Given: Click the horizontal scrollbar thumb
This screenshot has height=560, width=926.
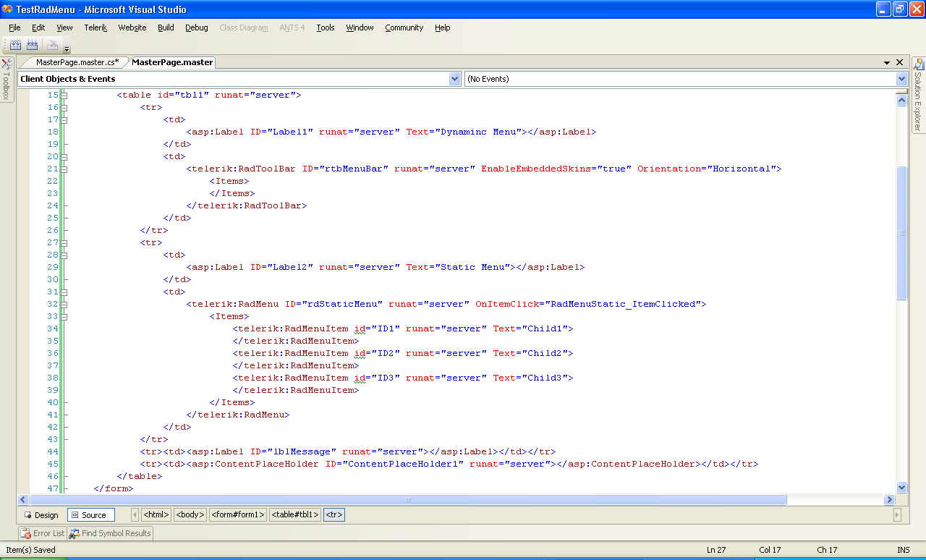Looking at the screenshot, I should pos(407,500).
